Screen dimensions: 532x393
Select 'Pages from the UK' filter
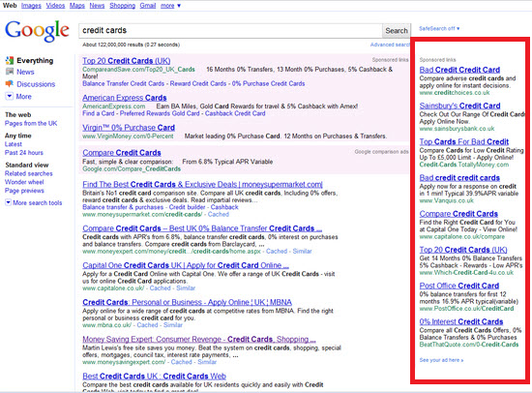click(31, 123)
